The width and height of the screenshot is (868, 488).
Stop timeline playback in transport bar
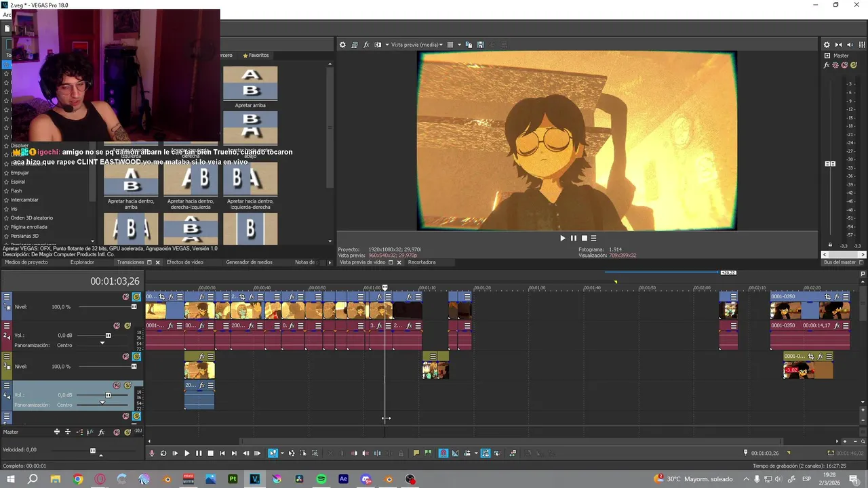[210, 453]
